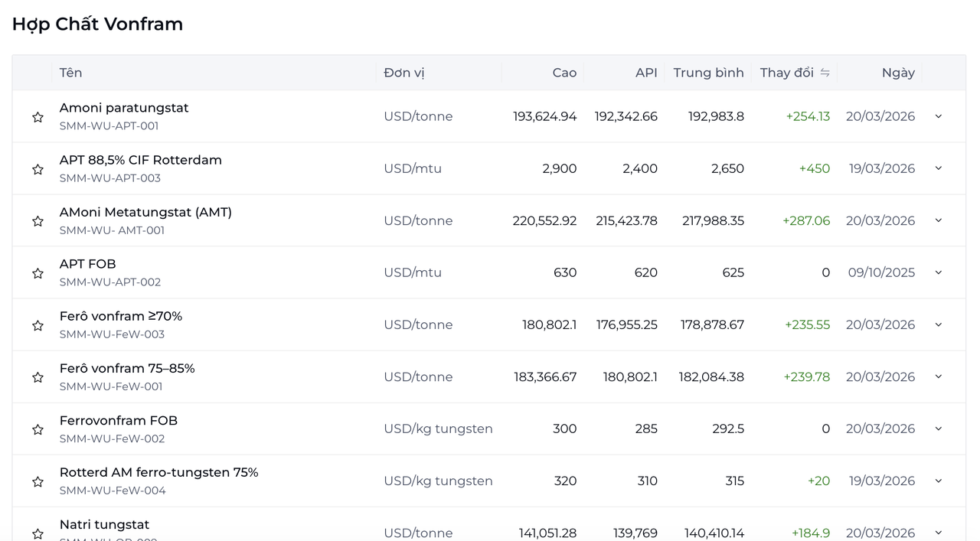
Task: Favorite the Ferrovonfram FOB item
Action: [x=38, y=429]
